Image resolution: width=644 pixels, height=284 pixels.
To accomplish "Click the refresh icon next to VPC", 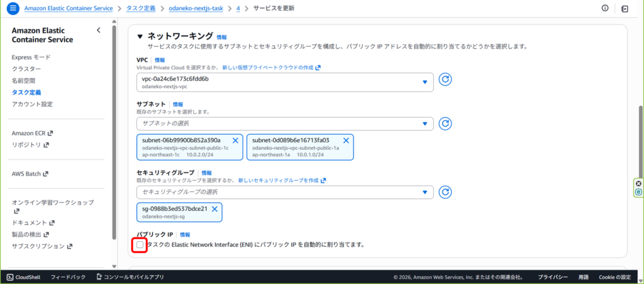I will coord(445,80).
